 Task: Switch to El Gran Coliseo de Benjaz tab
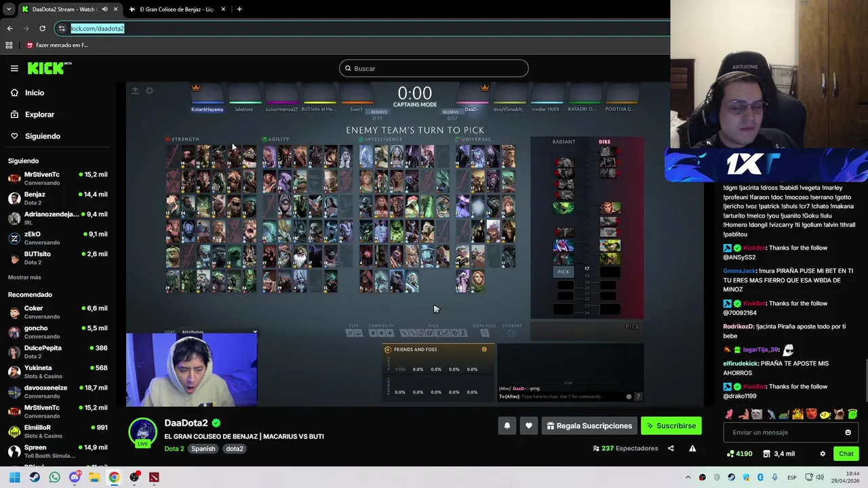pyautogui.click(x=177, y=9)
